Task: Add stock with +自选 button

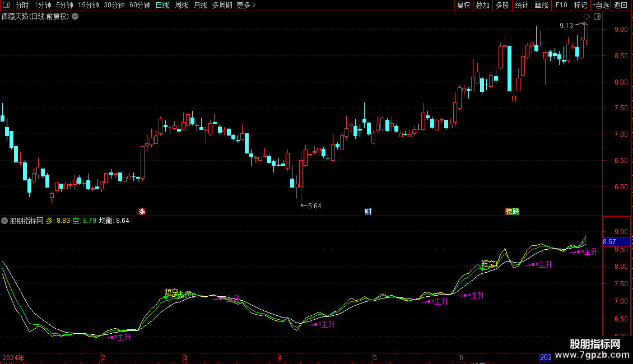Action: tap(601, 5)
